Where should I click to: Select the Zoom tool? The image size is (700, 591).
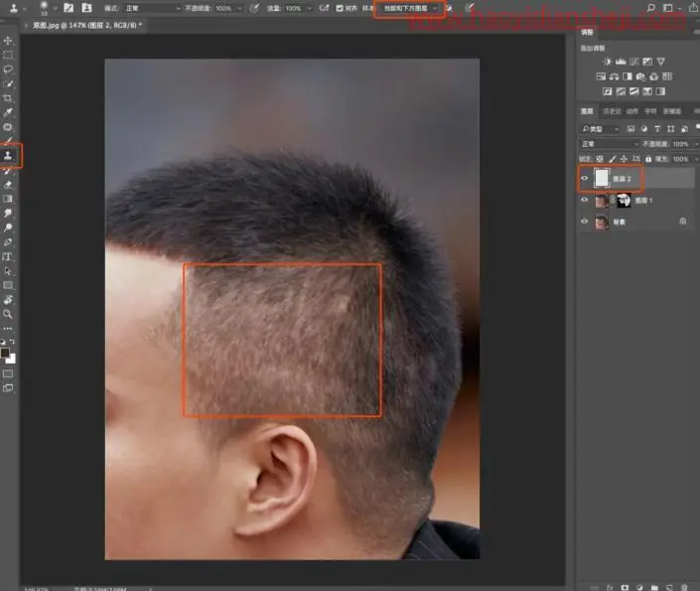[x=8, y=314]
